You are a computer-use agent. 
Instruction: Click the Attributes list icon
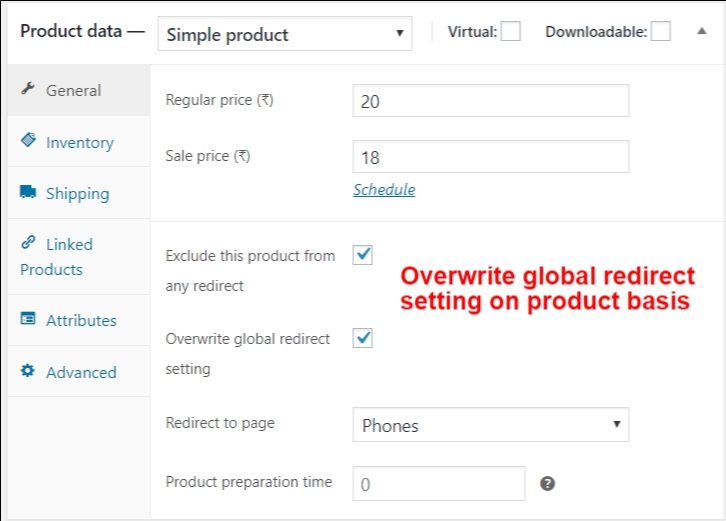(28, 320)
